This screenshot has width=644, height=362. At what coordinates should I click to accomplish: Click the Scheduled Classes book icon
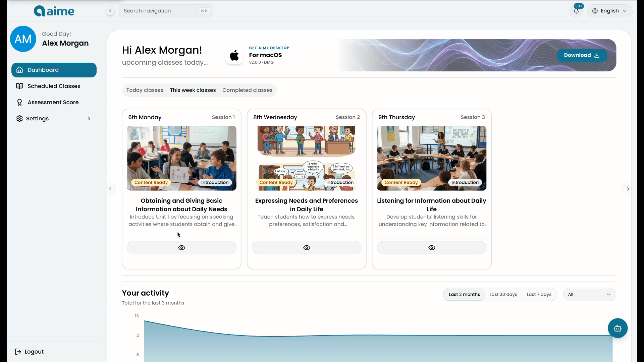click(20, 86)
